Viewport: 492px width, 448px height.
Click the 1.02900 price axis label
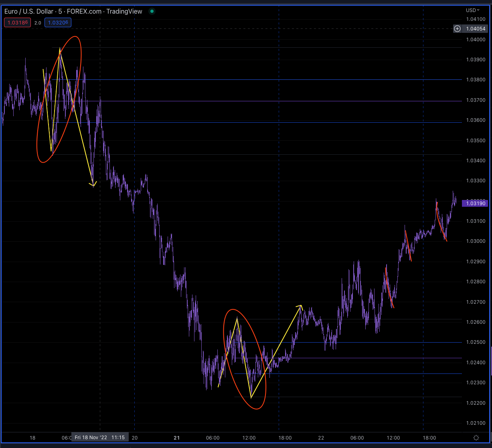[476, 261]
